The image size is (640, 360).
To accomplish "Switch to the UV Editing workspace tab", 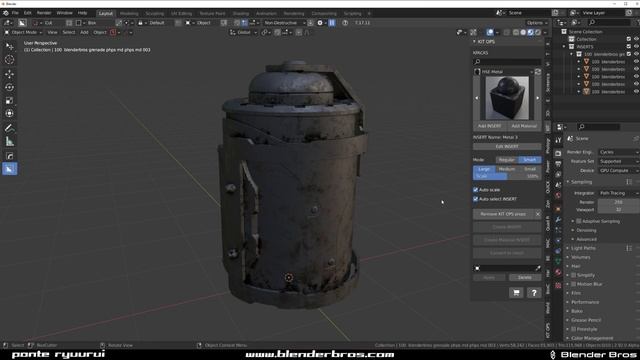I will pyautogui.click(x=182, y=13).
